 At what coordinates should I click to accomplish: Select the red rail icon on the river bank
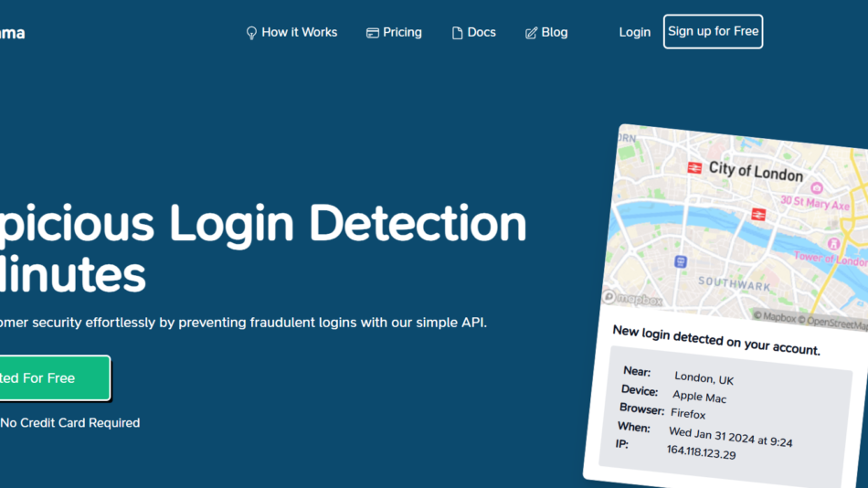pos(757,214)
